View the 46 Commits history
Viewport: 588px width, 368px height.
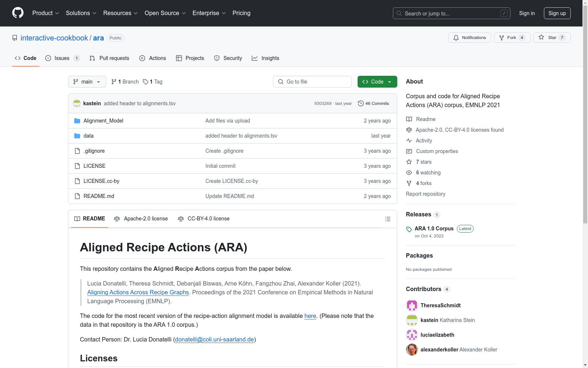click(373, 103)
